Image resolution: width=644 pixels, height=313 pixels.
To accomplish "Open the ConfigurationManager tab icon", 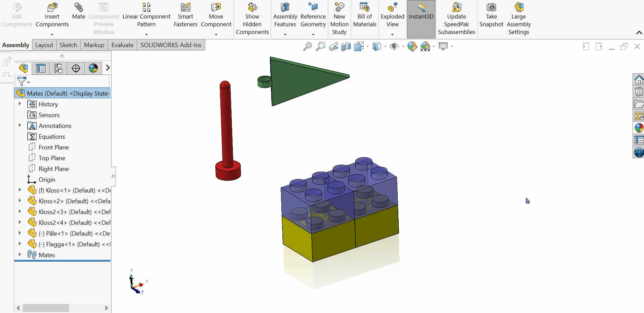I will [58, 68].
